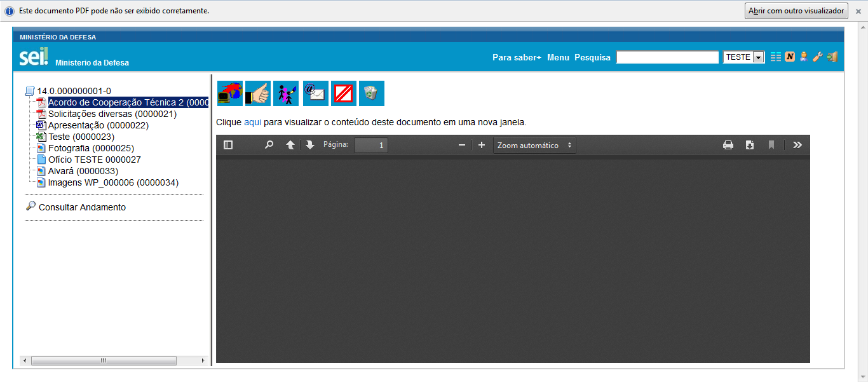Select process 14.0.000000001-0 in tree
Image resolution: width=868 pixels, height=382 pixels.
pyautogui.click(x=74, y=91)
